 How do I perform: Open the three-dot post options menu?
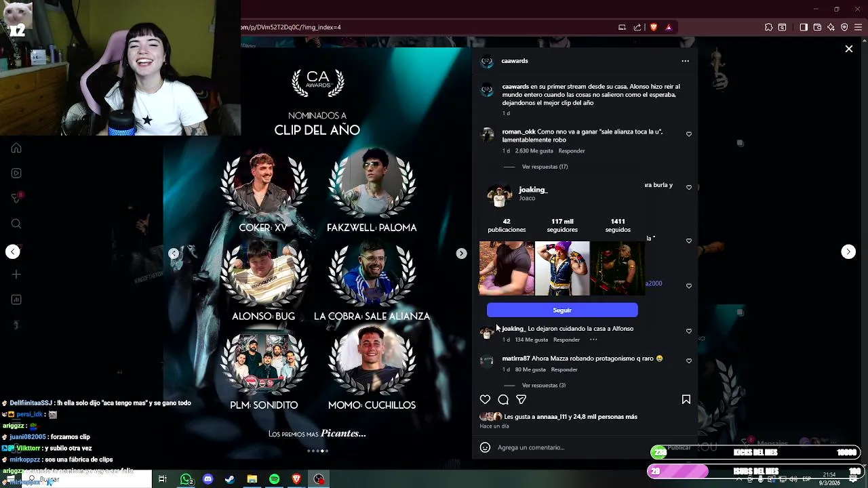coord(685,61)
